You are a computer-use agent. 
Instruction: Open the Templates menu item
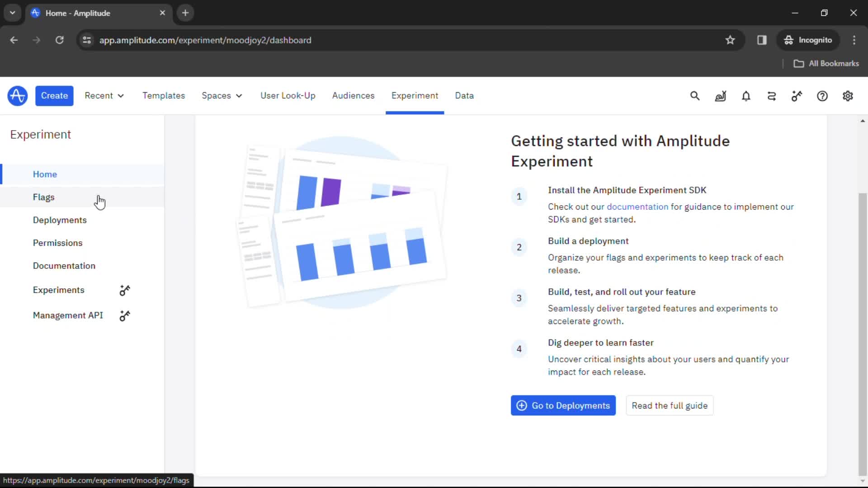click(164, 96)
